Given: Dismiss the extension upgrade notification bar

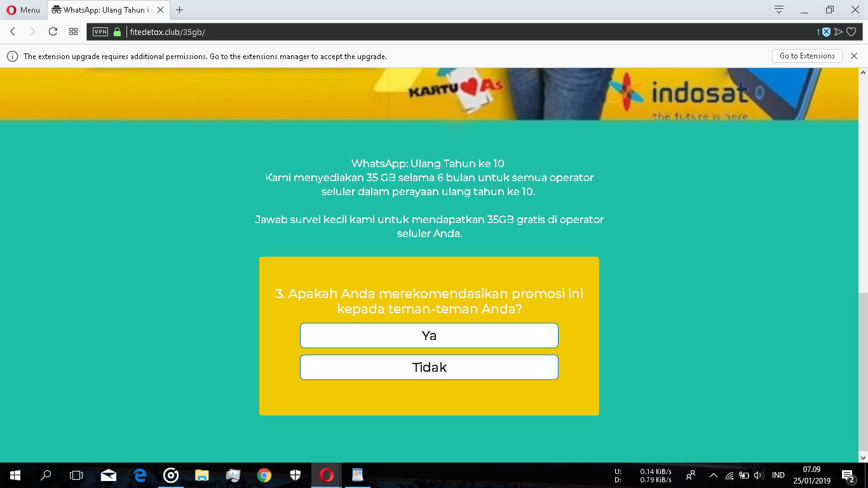Looking at the screenshot, I should [x=854, y=56].
